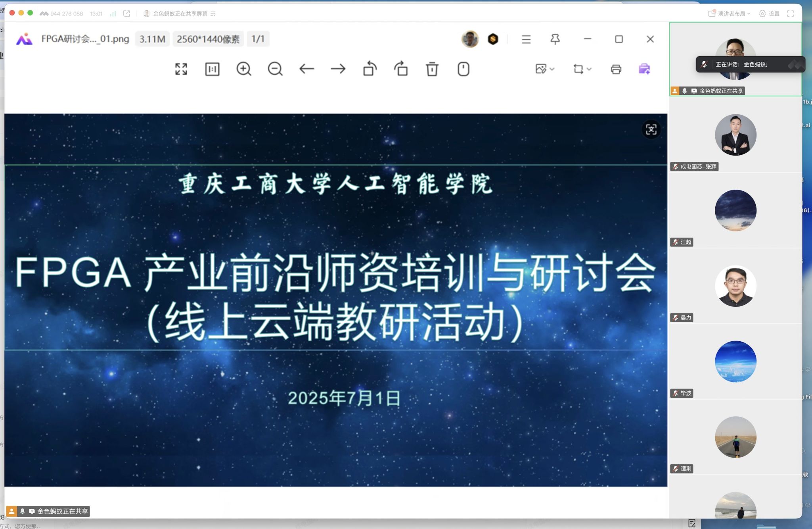Screen dimensions: 812x529
Task: Print the FPGA poster image
Action: click(616, 69)
